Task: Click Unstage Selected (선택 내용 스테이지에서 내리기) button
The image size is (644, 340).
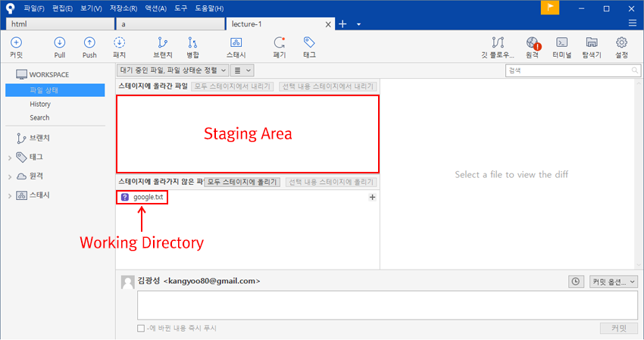Action: tap(328, 86)
